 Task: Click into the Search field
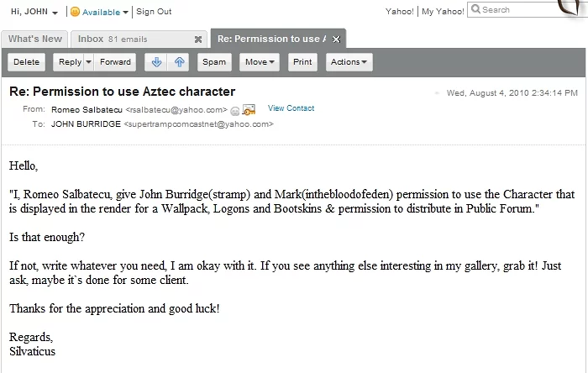[512, 10]
